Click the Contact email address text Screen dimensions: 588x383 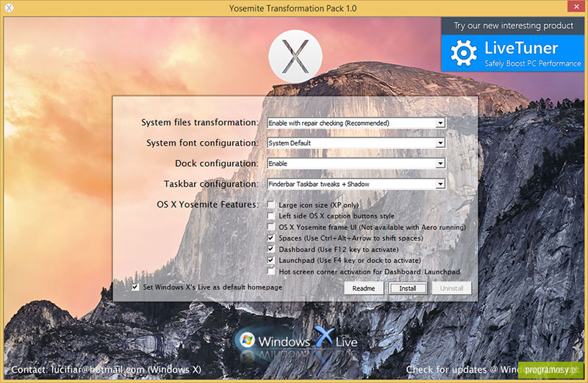click(98, 370)
